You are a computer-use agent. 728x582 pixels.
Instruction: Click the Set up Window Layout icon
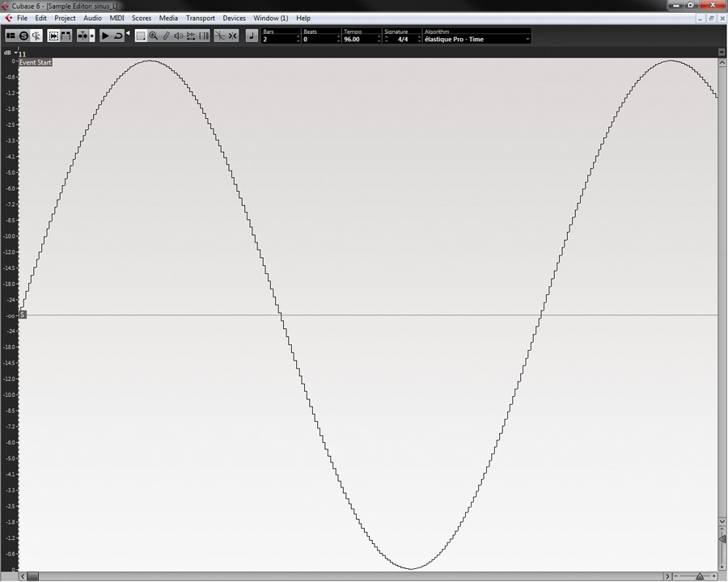point(11,36)
